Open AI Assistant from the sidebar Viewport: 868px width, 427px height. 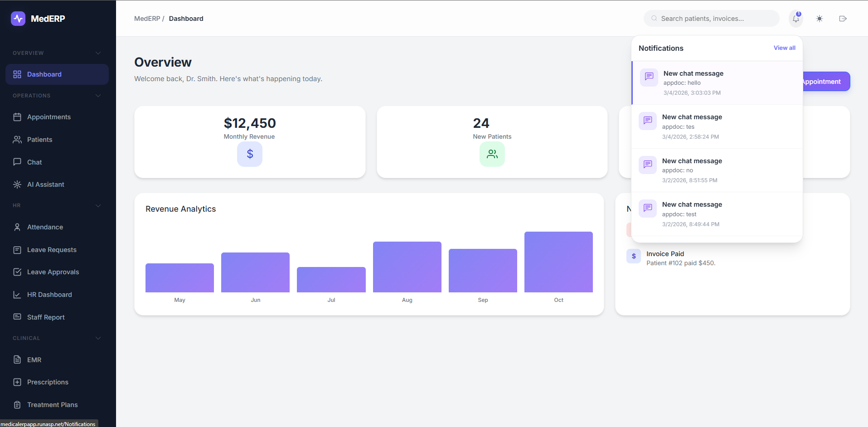coord(45,184)
